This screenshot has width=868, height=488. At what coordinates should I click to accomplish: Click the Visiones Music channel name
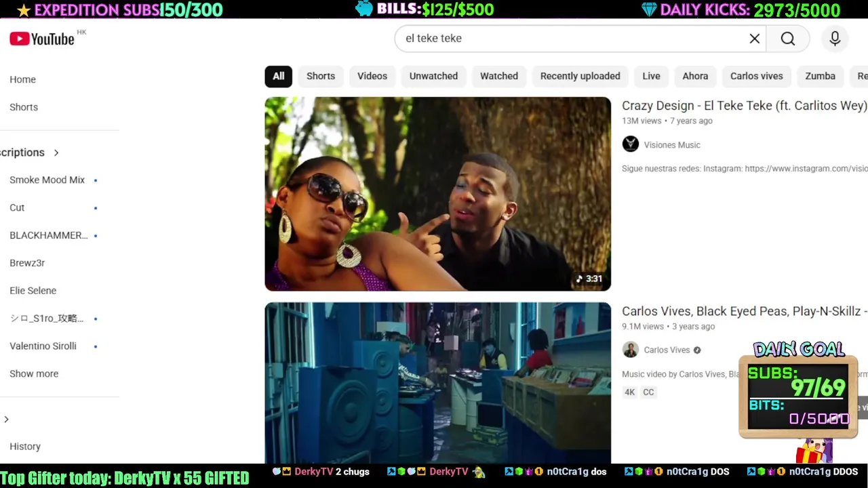672,145
